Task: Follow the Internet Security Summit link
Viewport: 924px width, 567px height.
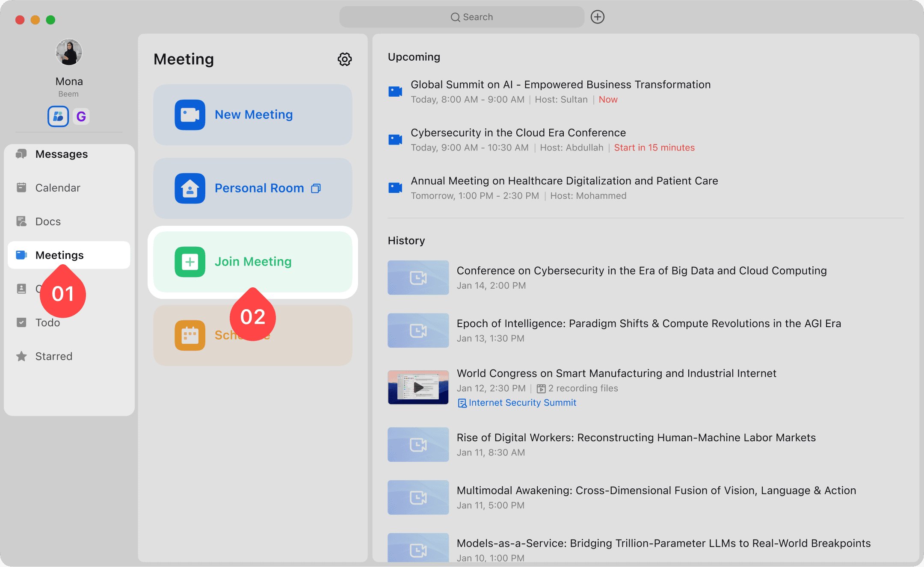Action: [522, 403]
